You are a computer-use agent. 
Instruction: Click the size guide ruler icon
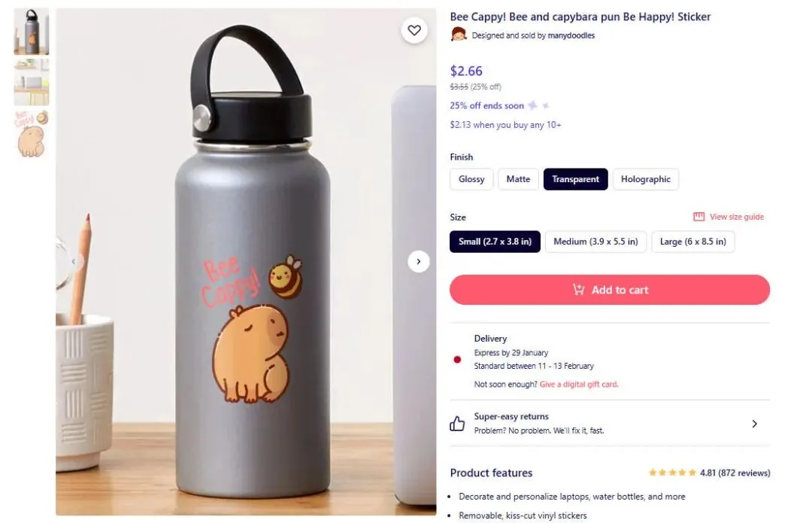698,217
